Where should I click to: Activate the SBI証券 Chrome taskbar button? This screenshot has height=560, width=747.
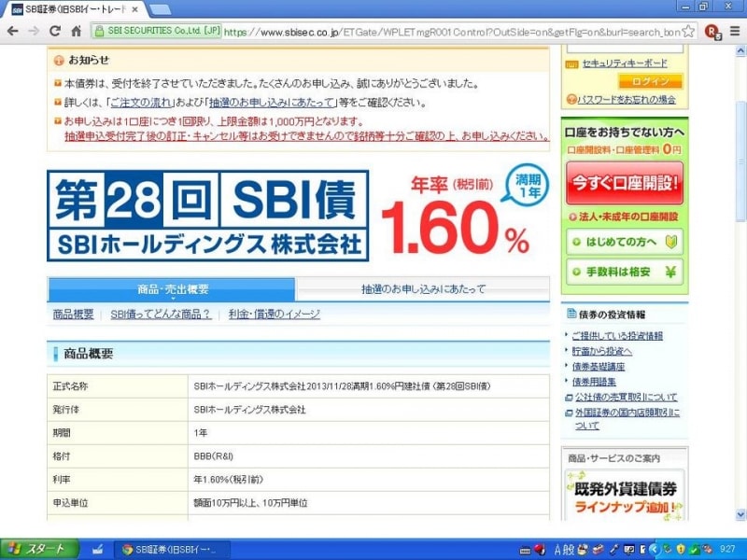point(172,550)
